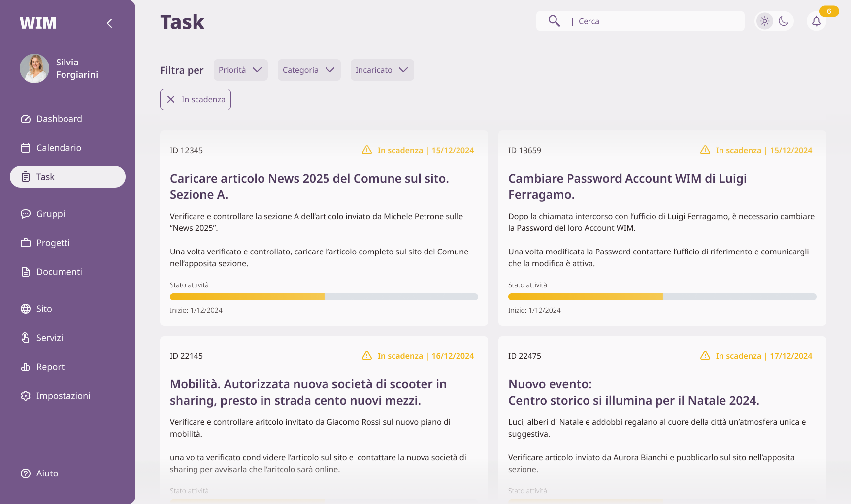Click the Impostazioni gear icon
Viewport: 851px width, 504px height.
coord(26,396)
